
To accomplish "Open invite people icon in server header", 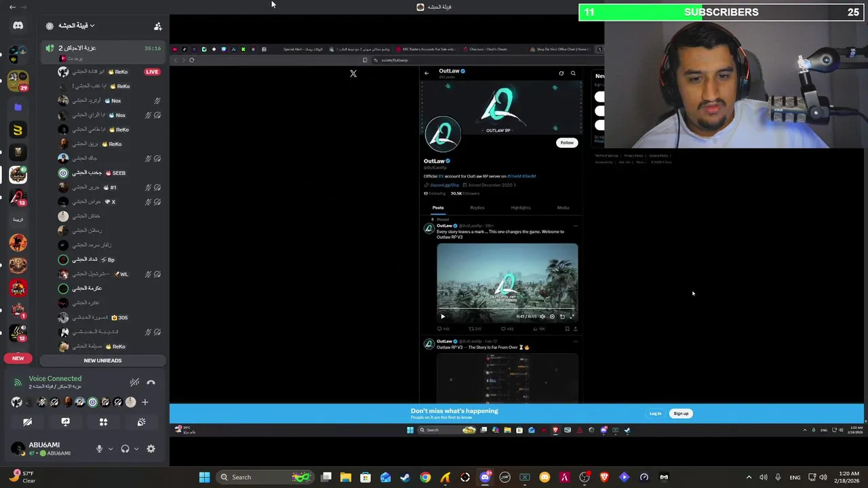I will click(157, 26).
